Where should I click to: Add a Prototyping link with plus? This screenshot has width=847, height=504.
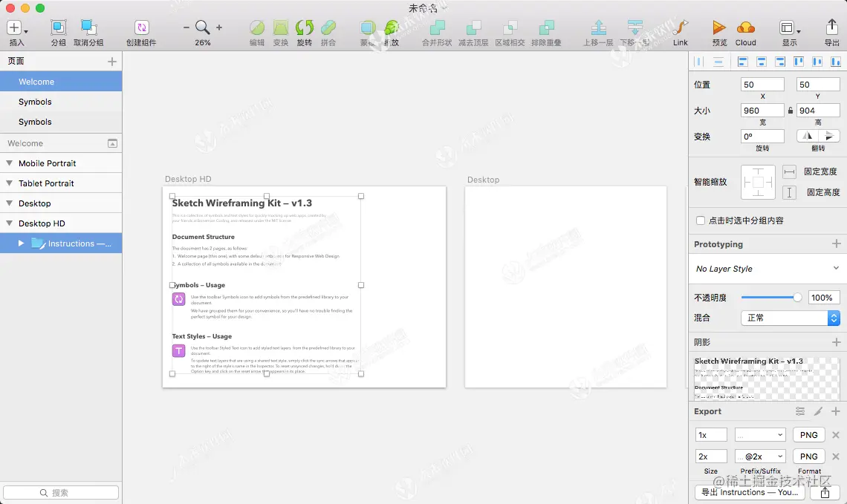point(836,244)
